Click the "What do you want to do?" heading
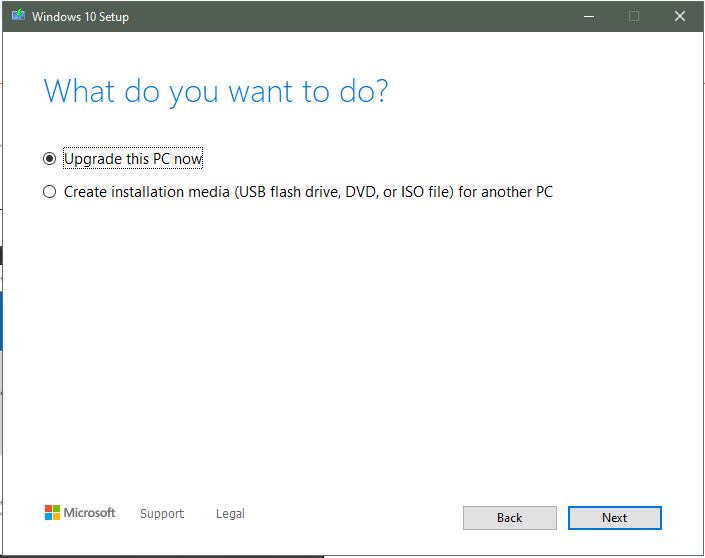This screenshot has width=705, height=558. pyautogui.click(x=216, y=92)
